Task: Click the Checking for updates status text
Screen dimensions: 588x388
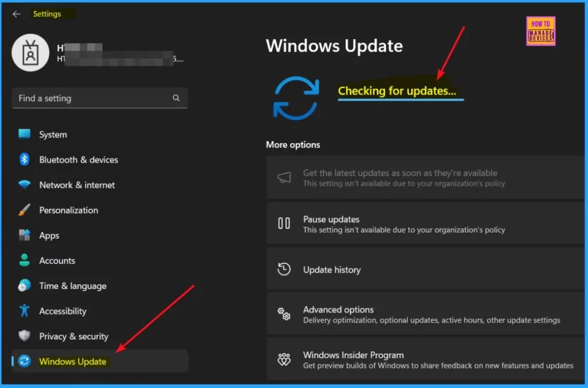Action: (x=397, y=91)
